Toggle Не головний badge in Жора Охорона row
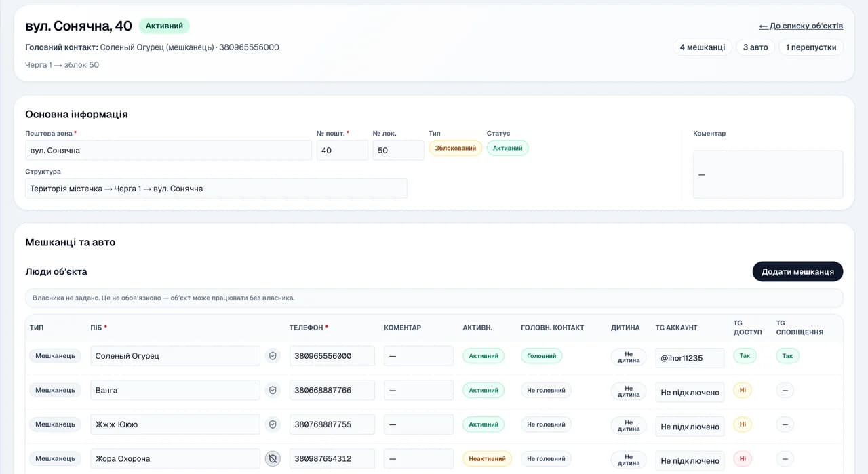This screenshot has width=868, height=474. point(546,459)
